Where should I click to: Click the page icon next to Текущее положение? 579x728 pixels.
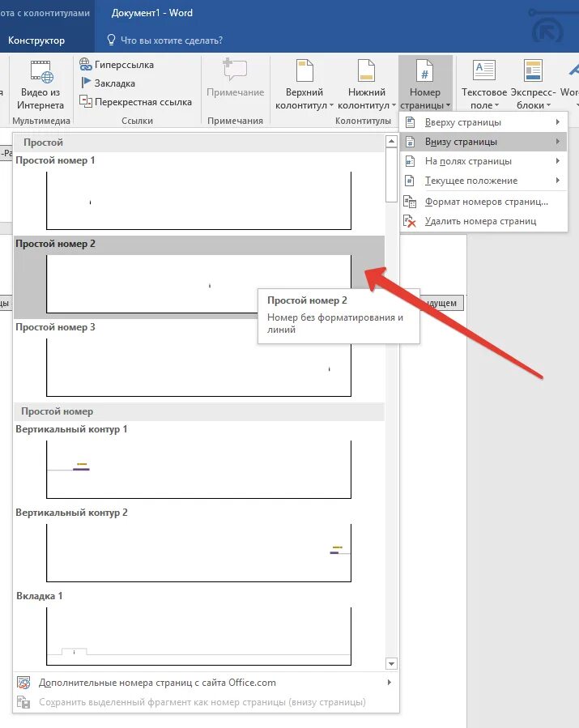click(x=410, y=181)
